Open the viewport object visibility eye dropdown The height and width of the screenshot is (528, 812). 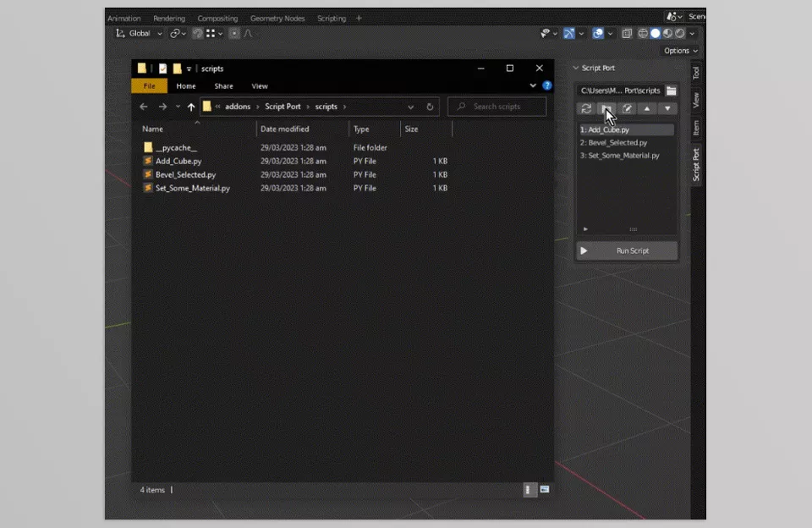pos(548,33)
